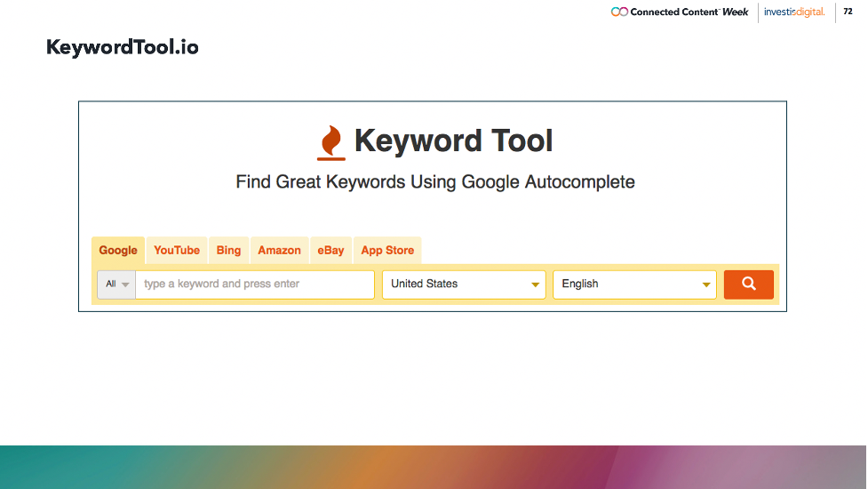Select the Google tab
This screenshot has height=489, width=868.
tap(118, 251)
